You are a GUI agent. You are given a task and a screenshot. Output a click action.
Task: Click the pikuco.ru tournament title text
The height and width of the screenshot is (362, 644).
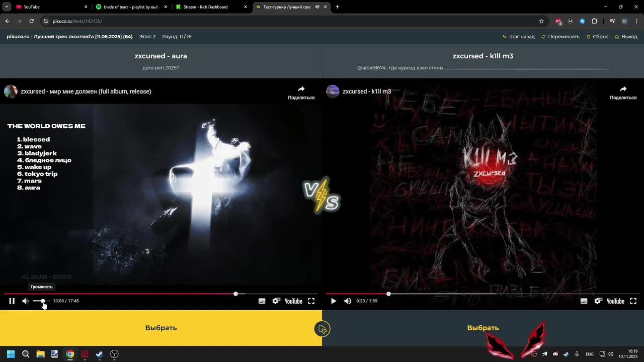click(69, 37)
